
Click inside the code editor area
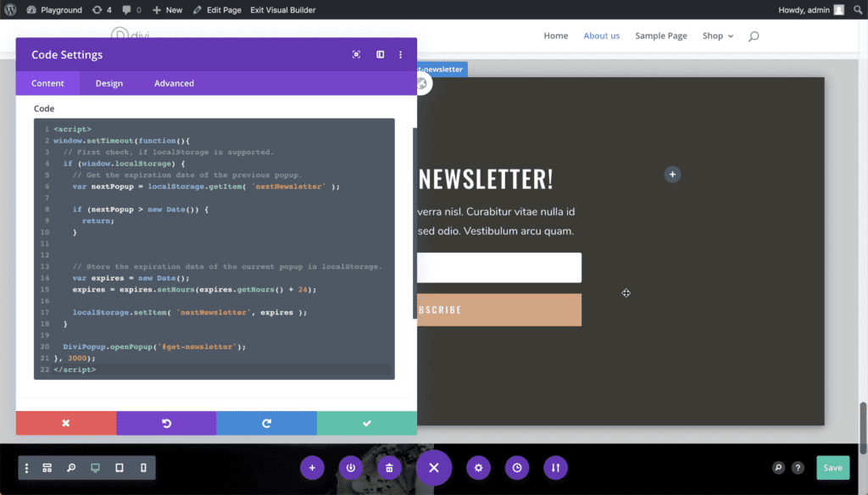(214, 248)
